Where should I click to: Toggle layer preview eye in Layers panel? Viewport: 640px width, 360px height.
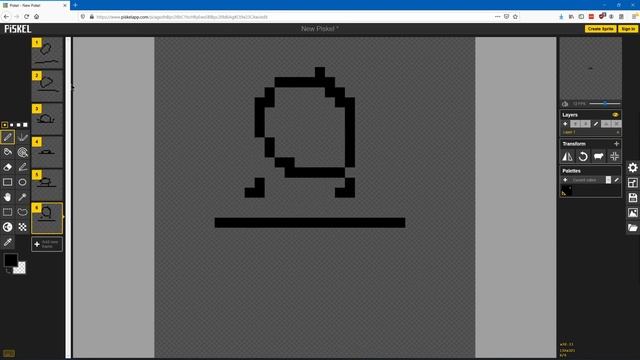coord(615,115)
